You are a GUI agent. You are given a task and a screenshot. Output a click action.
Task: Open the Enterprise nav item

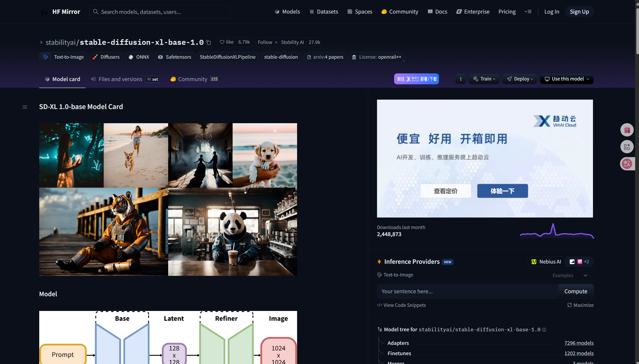click(x=473, y=12)
